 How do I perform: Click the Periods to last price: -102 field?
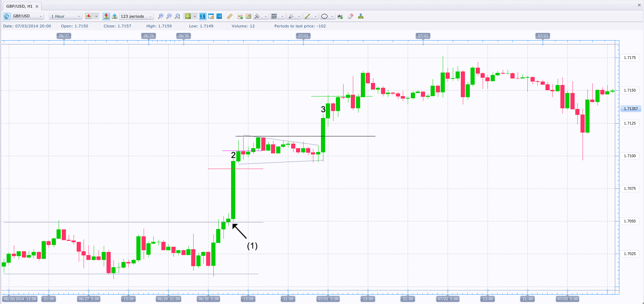click(300, 26)
